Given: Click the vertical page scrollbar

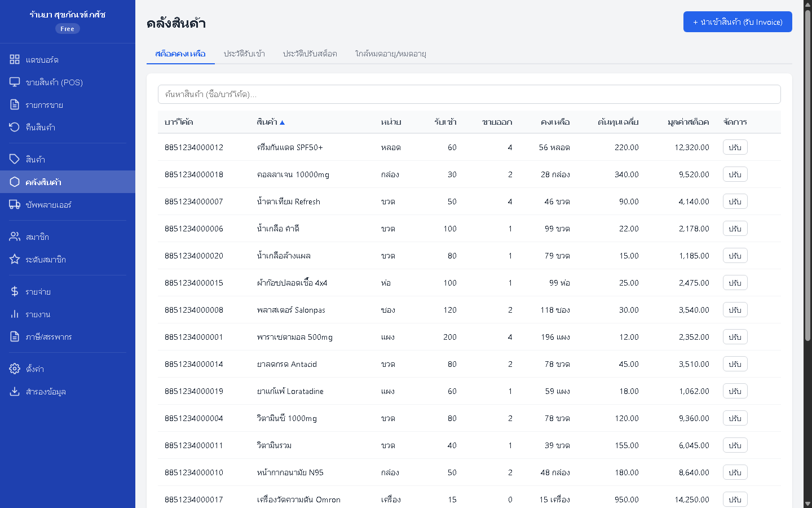Looking at the screenshot, I should point(807,169).
